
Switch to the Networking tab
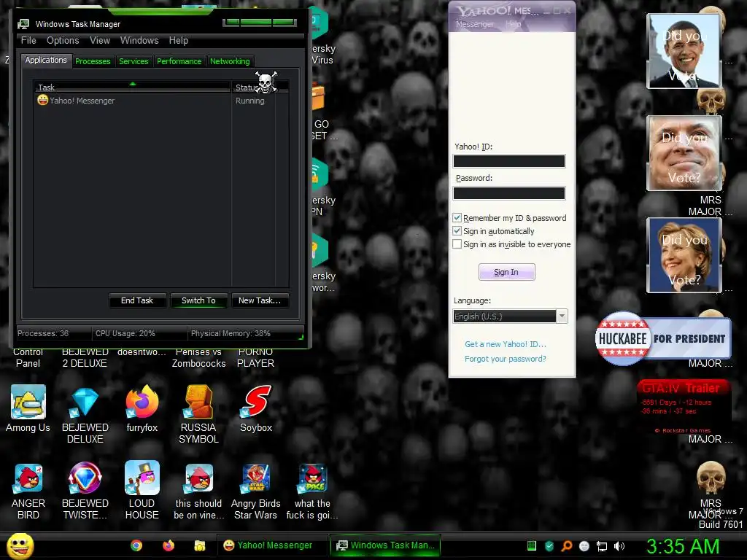[230, 61]
